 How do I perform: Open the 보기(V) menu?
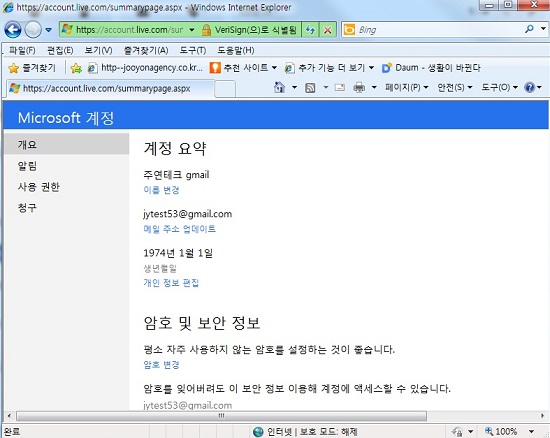coord(98,50)
